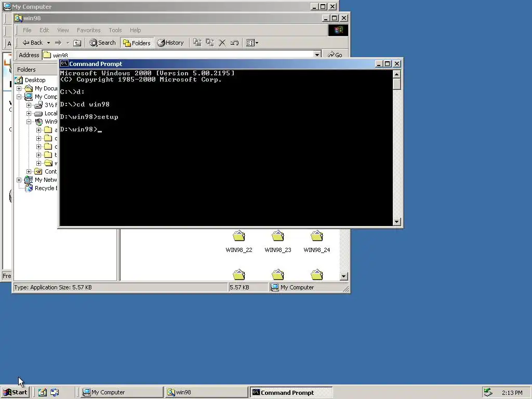The height and width of the screenshot is (399, 532).
Task: Click Command Prompt scrollbar down arrow
Action: click(x=396, y=221)
